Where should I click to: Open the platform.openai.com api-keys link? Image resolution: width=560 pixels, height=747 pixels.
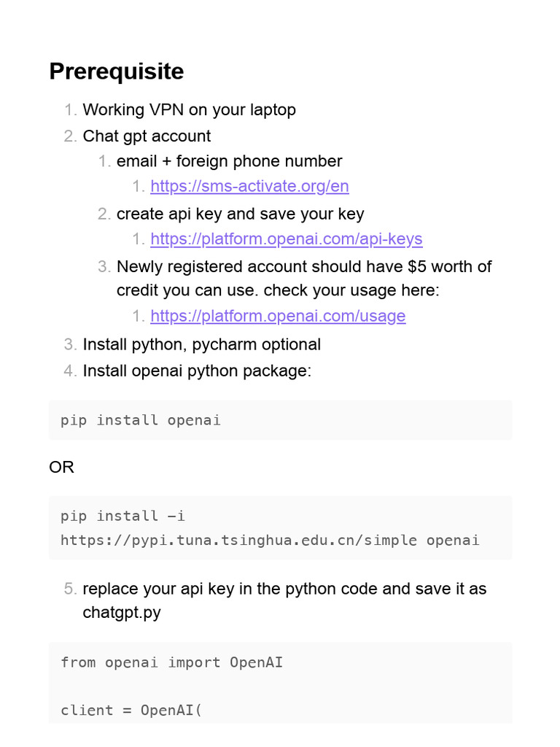tap(286, 239)
